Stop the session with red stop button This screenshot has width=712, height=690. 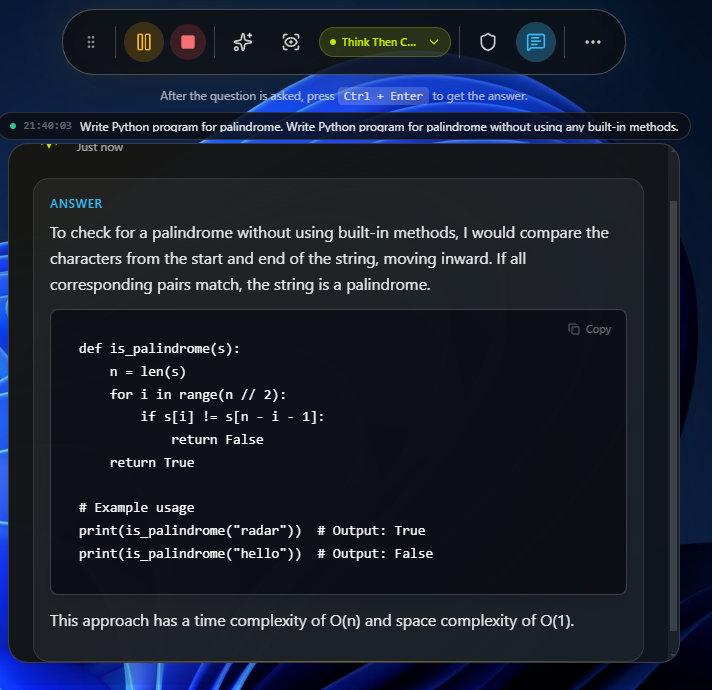click(x=188, y=42)
